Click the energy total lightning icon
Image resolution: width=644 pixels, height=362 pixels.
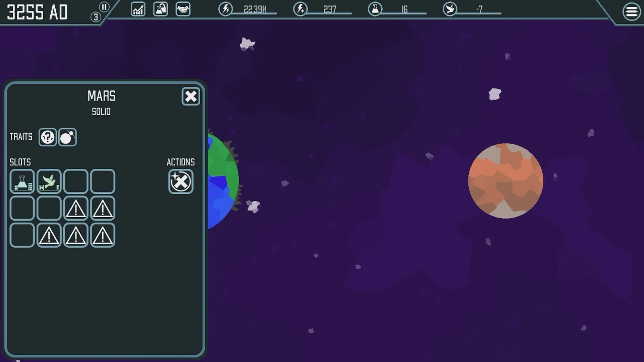(226, 9)
